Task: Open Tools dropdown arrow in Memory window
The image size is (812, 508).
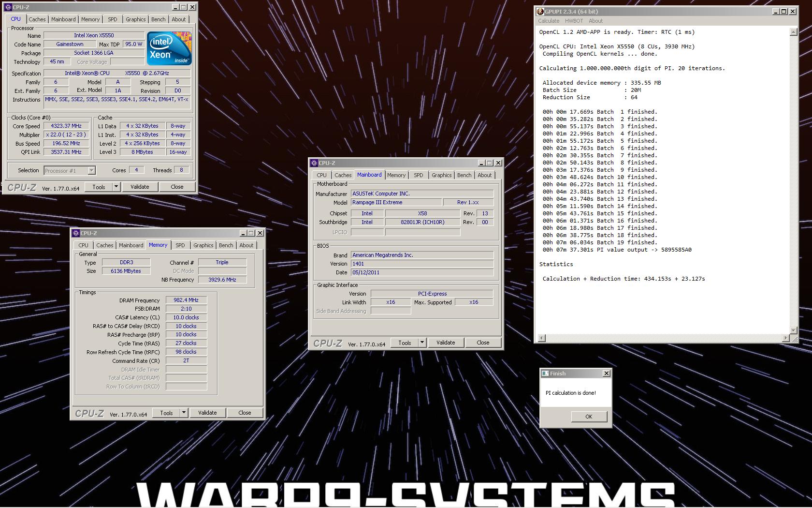Action: 184,413
